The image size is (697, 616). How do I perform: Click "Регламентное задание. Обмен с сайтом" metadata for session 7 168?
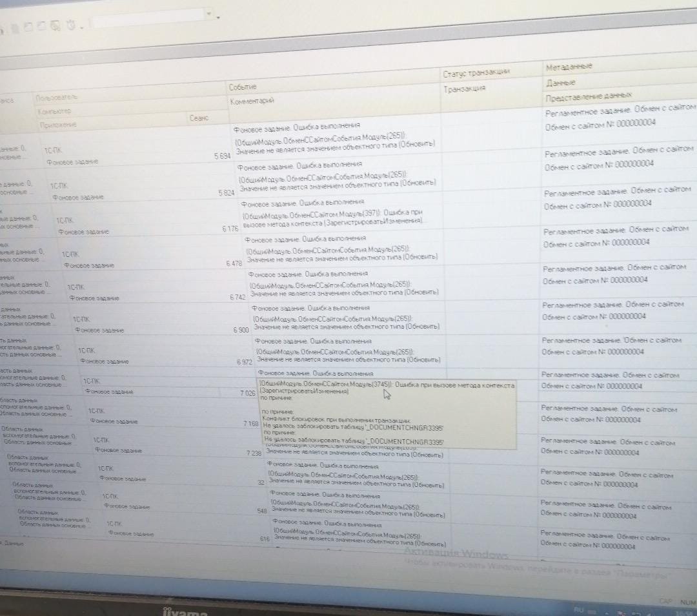coord(609,409)
